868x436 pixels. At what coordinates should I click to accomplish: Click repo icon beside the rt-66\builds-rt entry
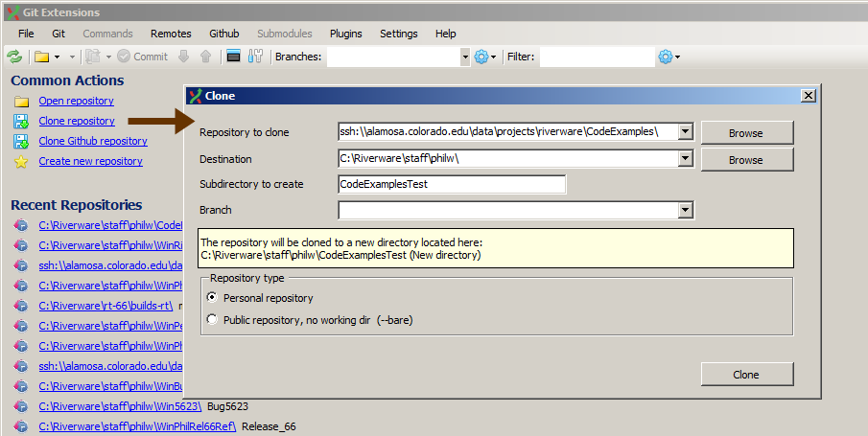[x=20, y=306]
